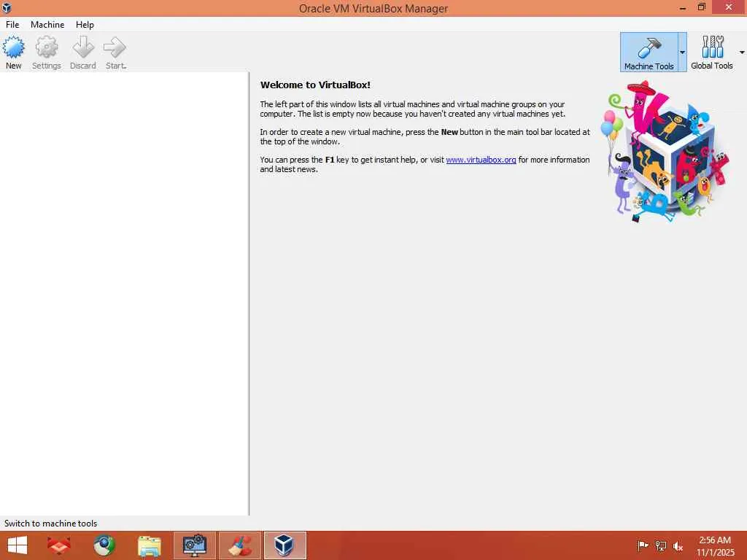
Task: Close the VirtualBox Manager window
Action: point(729,7)
